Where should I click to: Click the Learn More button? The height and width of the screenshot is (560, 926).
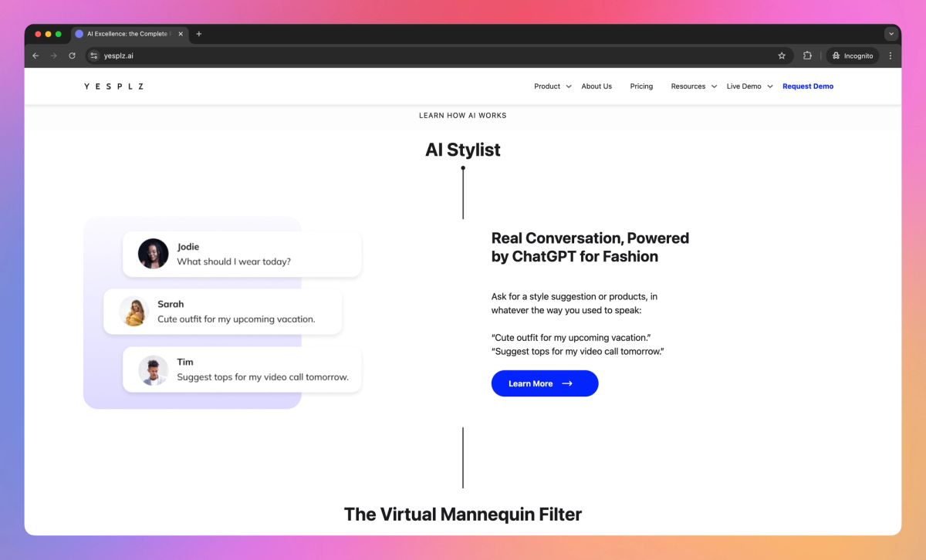point(545,383)
